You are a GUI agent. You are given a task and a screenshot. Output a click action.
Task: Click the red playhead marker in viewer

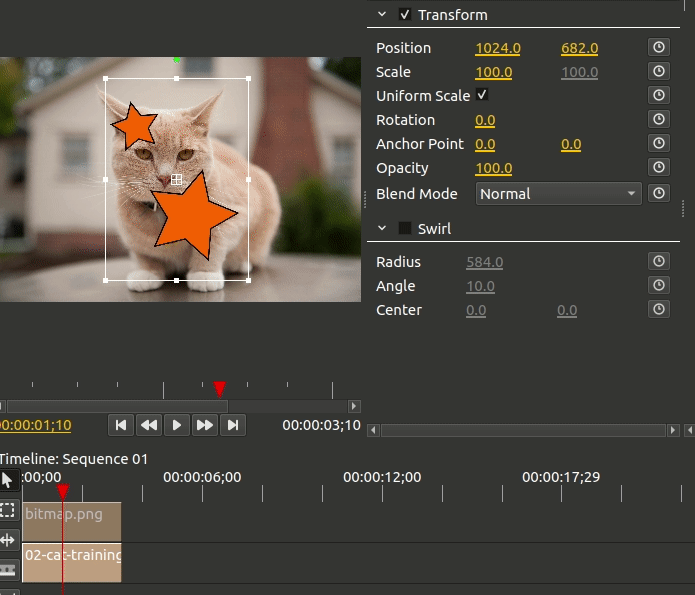[x=219, y=388]
